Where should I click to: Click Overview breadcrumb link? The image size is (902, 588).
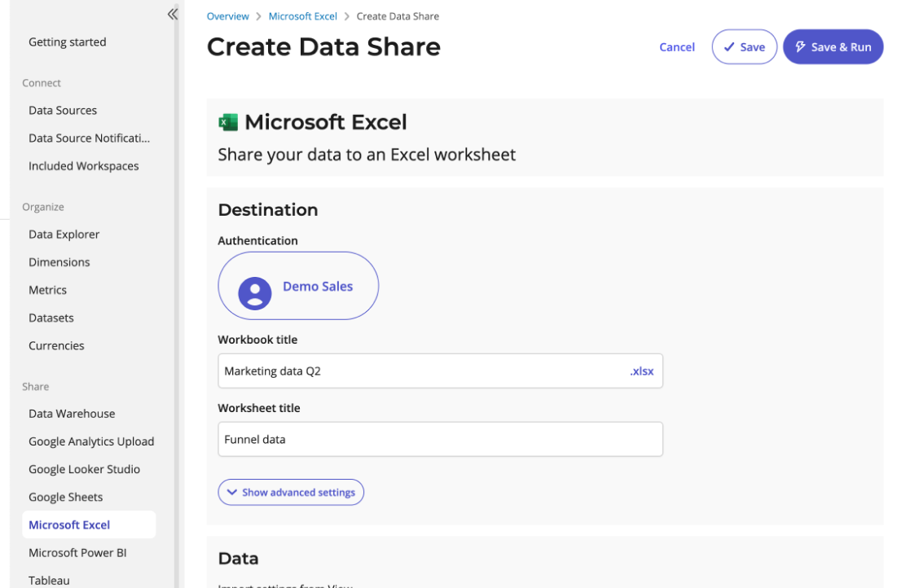tap(228, 16)
